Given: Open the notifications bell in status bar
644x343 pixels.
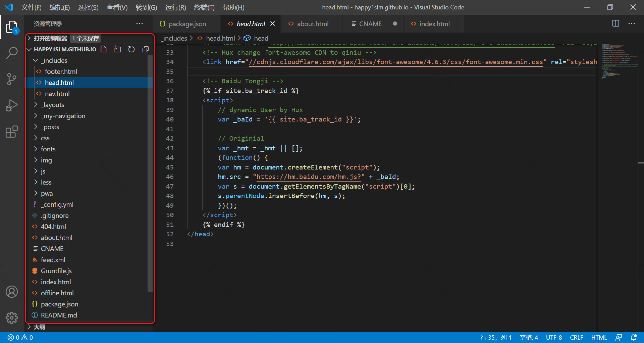Looking at the screenshot, I should tap(634, 337).
